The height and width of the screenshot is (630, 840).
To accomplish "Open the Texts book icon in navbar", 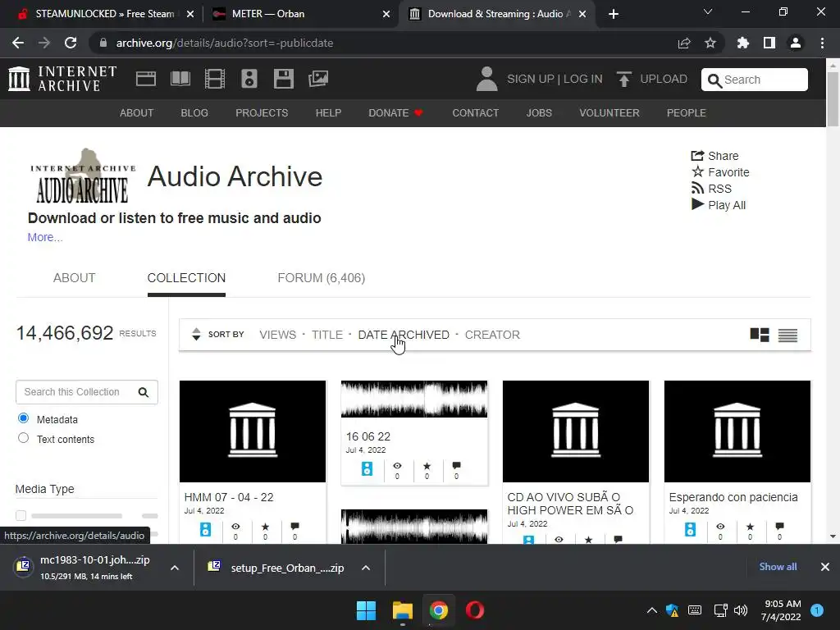I will (180, 79).
